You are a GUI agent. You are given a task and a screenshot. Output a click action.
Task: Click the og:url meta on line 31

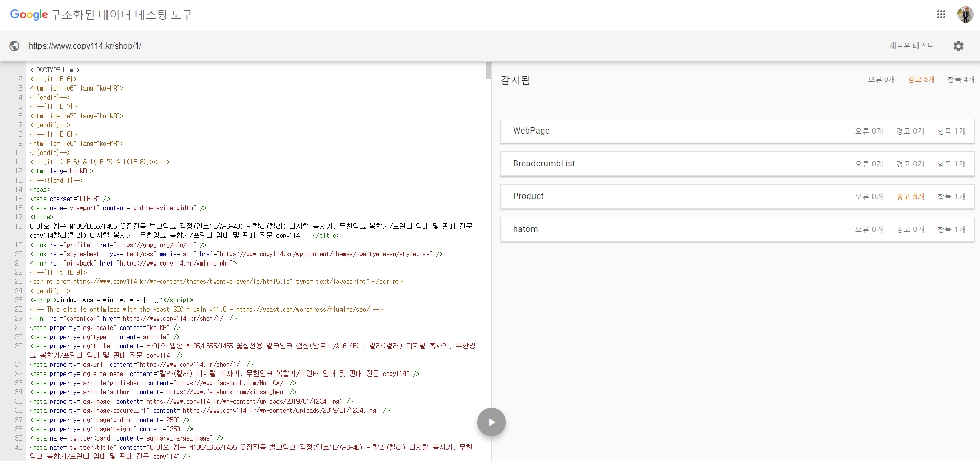(141, 364)
